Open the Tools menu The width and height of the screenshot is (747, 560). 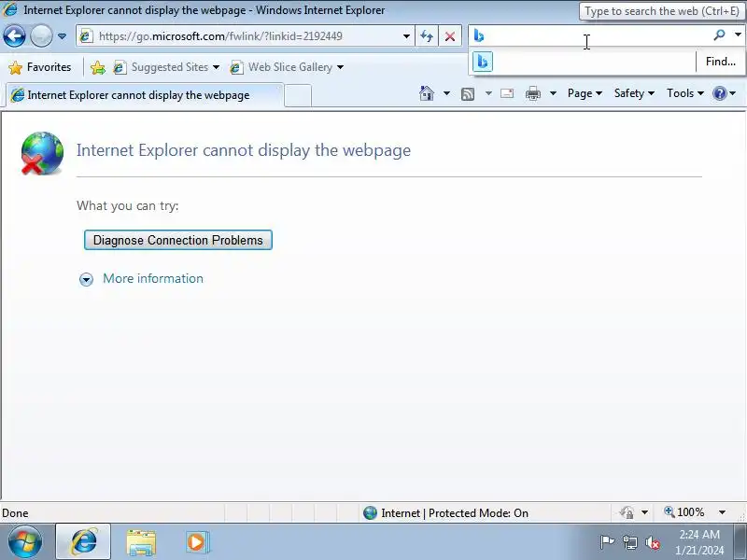pos(685,93)
